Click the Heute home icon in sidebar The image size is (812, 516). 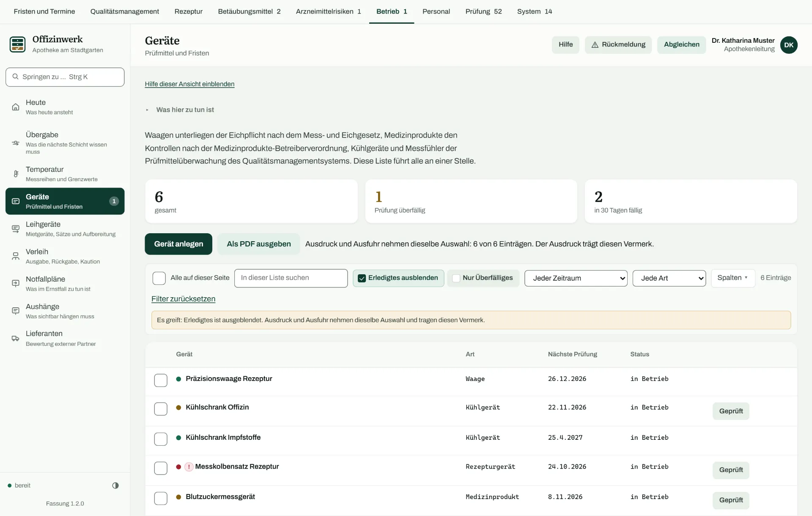pyautogui.click(x=16, y=107)
